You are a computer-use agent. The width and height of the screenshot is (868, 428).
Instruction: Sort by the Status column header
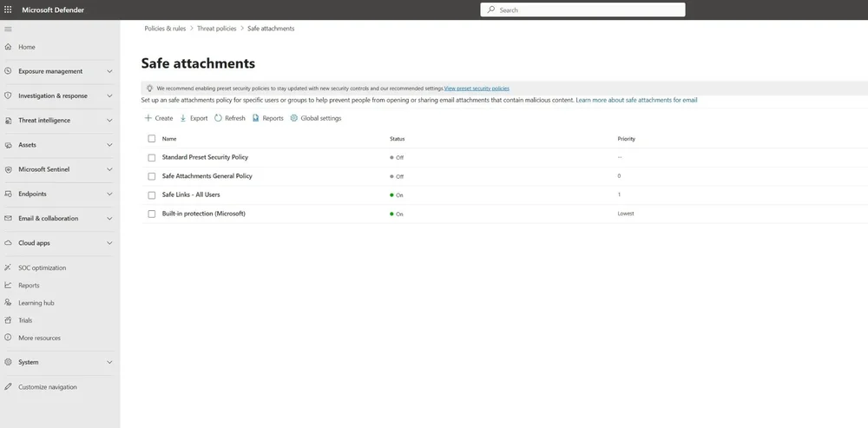click(397, 139)
